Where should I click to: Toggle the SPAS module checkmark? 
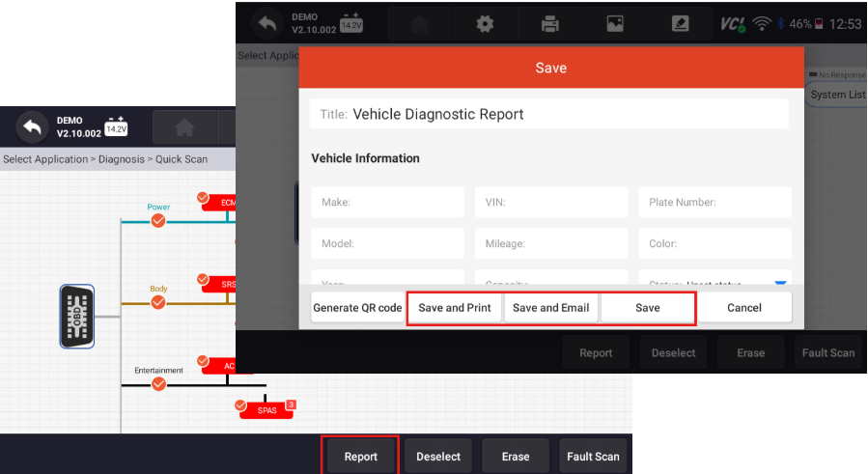pos(240,405)
